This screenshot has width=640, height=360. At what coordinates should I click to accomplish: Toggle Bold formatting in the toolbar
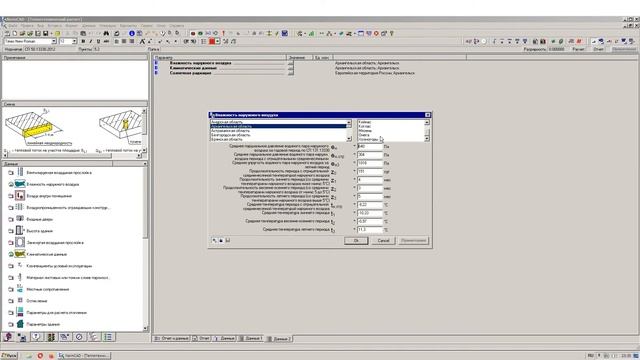tap(83, 41)
